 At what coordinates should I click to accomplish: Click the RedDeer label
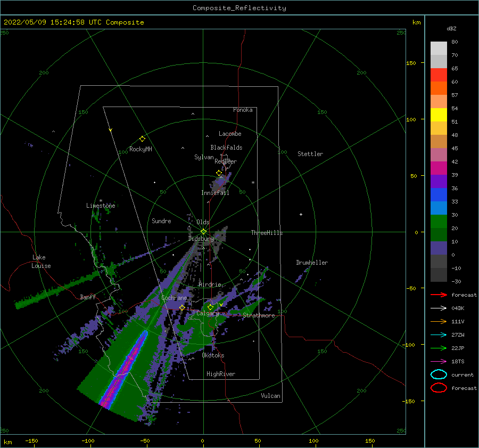pos(226,161)
